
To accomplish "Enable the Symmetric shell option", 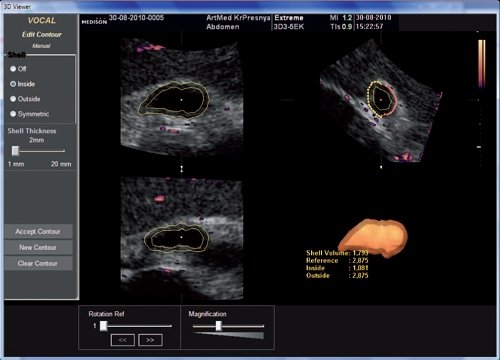I will click(x=13, y=114).
